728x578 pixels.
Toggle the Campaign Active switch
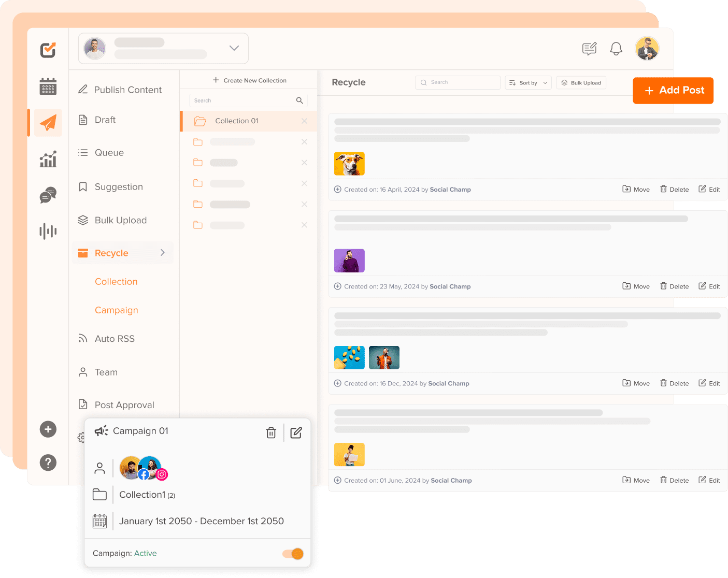pos(293,554)
